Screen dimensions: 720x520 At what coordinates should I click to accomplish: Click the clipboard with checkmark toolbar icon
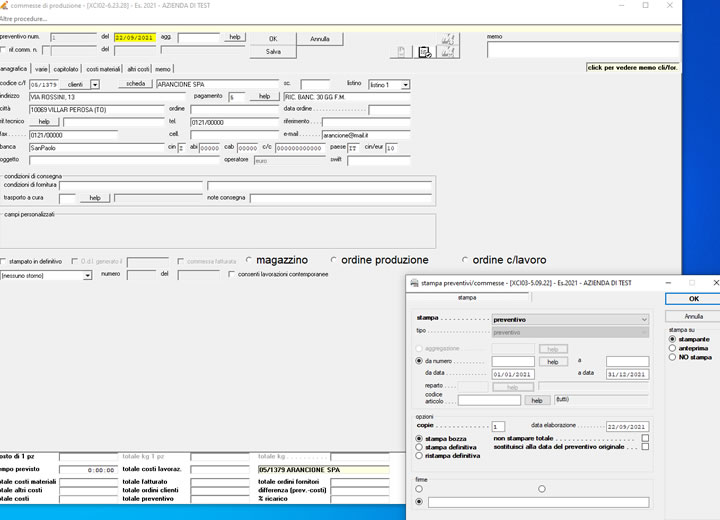424,52
